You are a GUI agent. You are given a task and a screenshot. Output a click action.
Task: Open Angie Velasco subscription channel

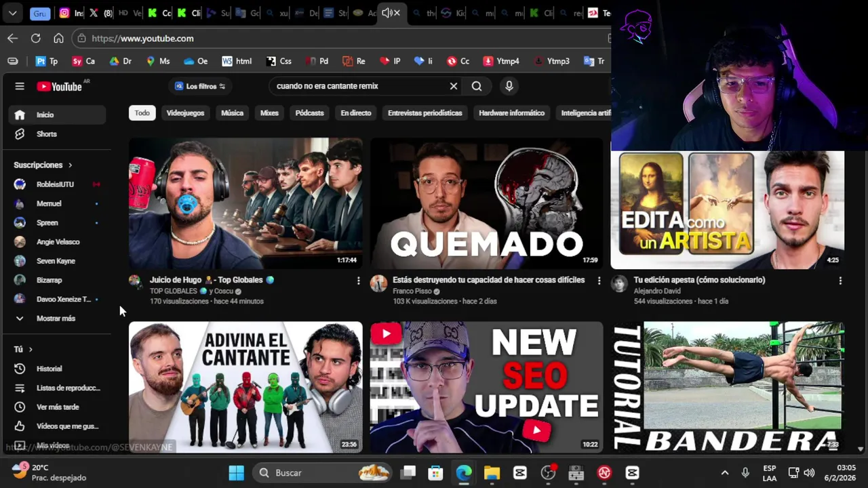[x=58, y=242]
